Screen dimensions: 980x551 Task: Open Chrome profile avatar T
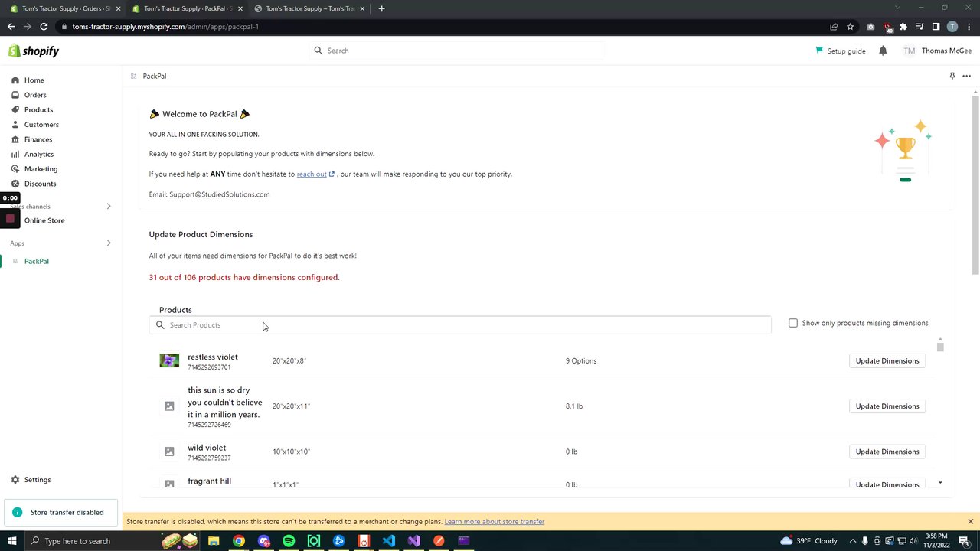coord(952,26)
